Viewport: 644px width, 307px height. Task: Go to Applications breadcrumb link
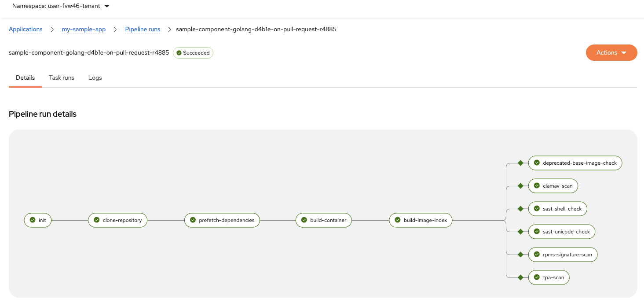(x=26, y=30)
